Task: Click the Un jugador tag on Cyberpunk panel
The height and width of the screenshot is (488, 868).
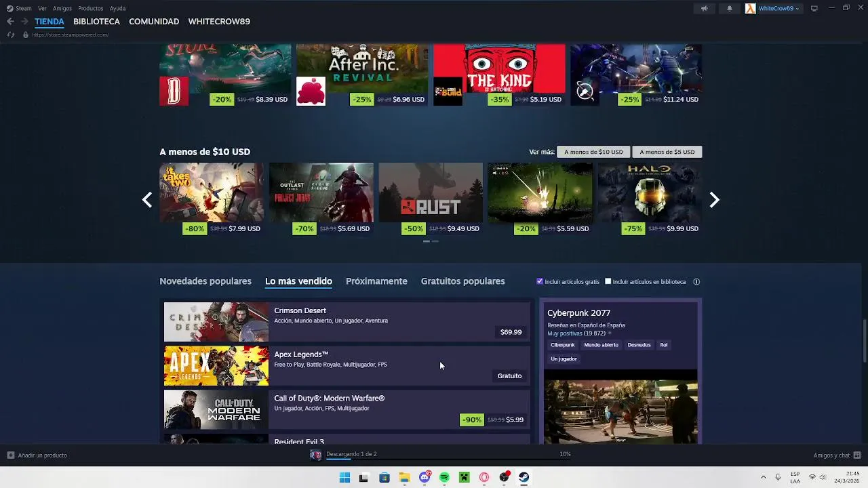Action: [564, 359]
